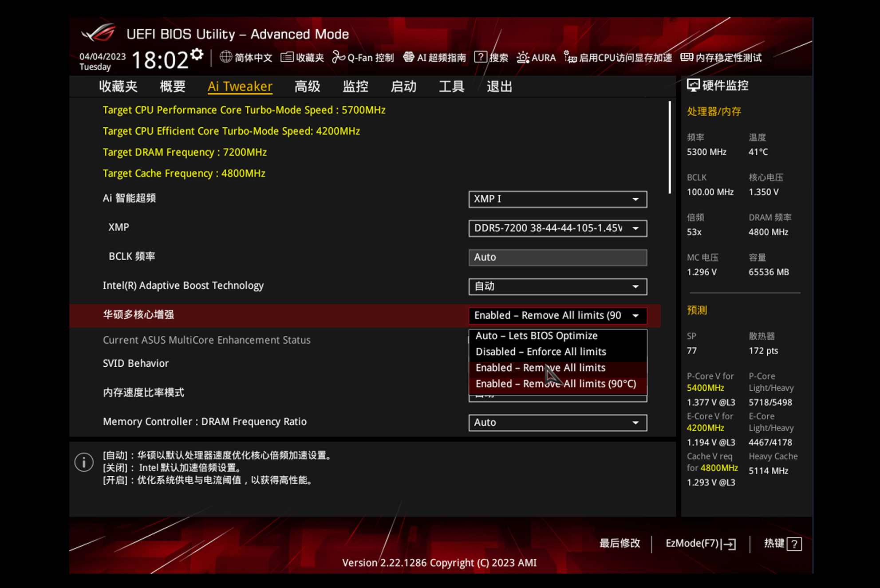Click EzMode(F7) button
Viewport: 880px width, 588px height.
point(700,544)
